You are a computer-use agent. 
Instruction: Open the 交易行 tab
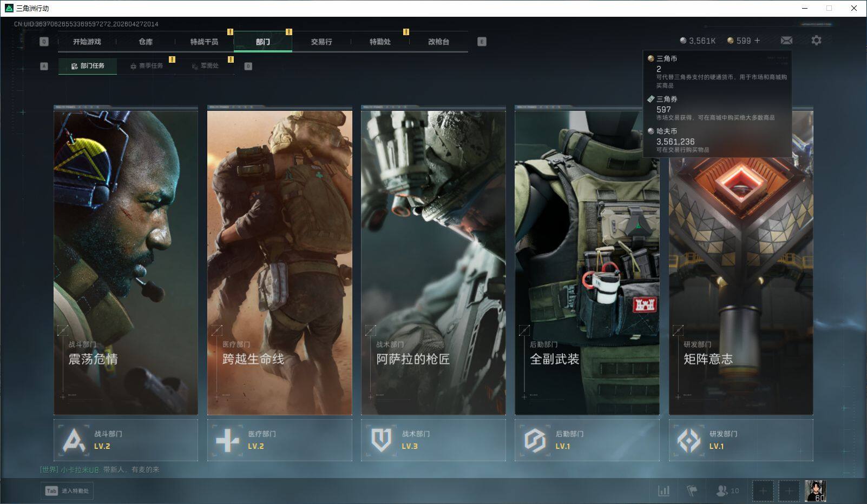point(321,42)
